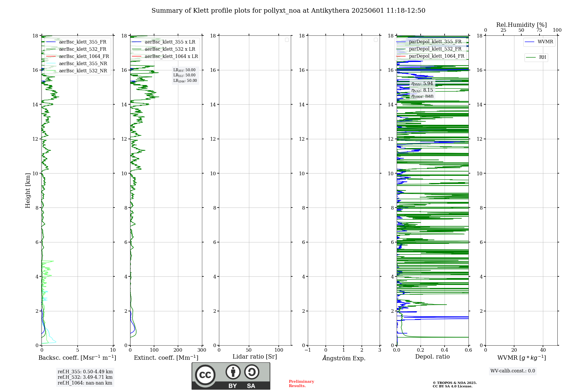Click the blue line swatch for aerBsc_klett_355_FR
The width and height of the screenshot is (577, 392).
(x=51, y=42)
